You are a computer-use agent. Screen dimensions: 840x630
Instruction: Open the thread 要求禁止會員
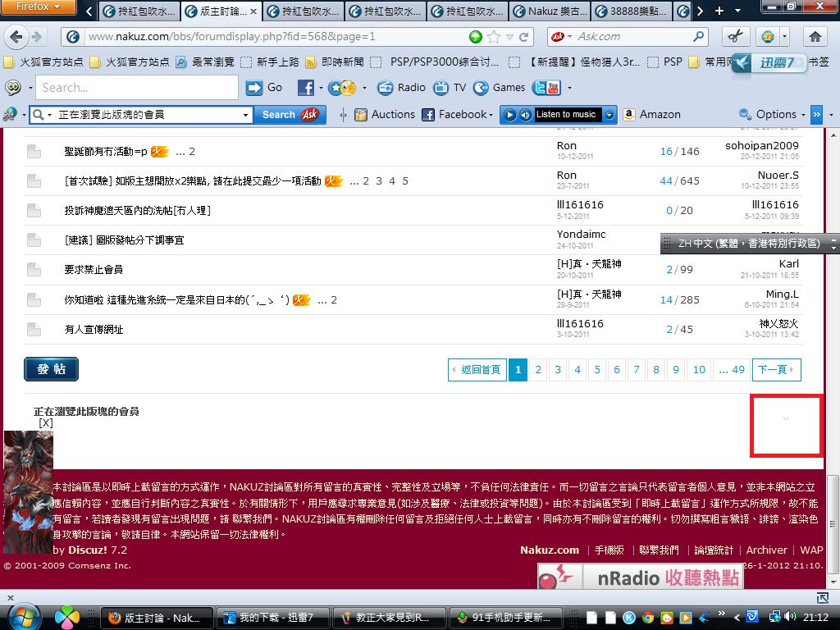[94, 269]
